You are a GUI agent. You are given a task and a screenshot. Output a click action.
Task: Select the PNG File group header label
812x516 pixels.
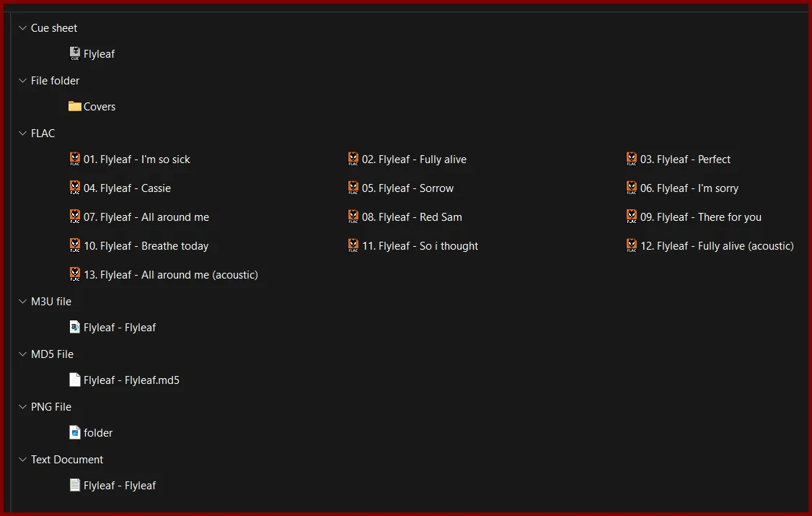(x=50, y=407)
